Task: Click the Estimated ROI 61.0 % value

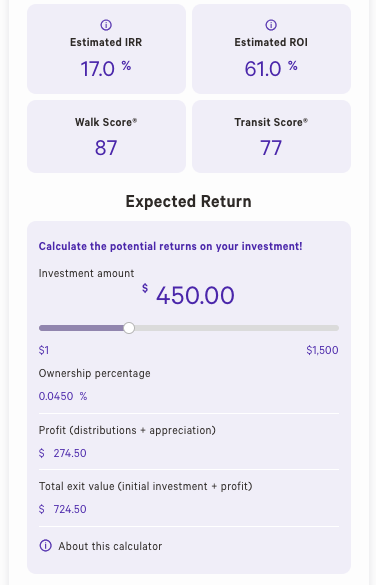Action: pyautogui.click(x=271, y=69)
